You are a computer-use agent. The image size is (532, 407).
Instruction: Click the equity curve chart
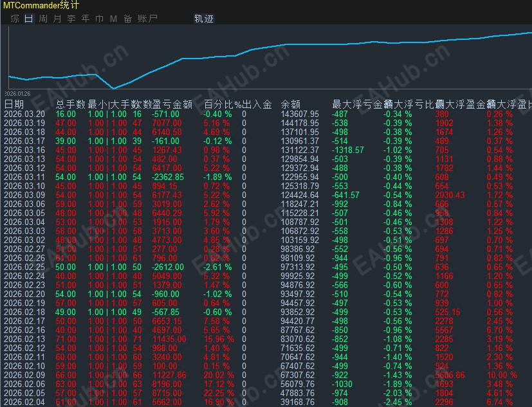(x=270, y=58)
